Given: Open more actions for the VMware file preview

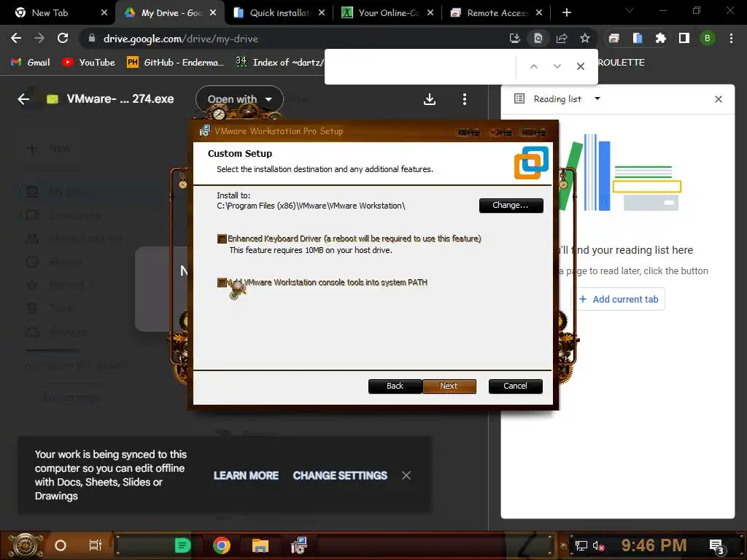Looking at the screenshot, I should 465,99.
